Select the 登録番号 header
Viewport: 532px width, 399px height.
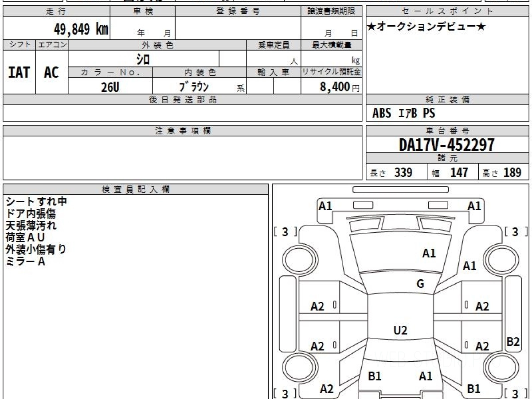[238, 12]
